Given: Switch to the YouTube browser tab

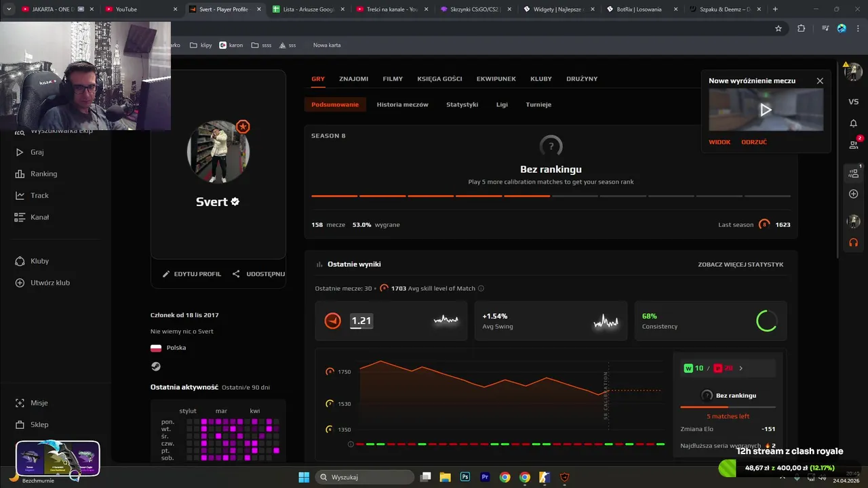Looking at the screenshot, I should pyautogui.click(x=141, y=9).
